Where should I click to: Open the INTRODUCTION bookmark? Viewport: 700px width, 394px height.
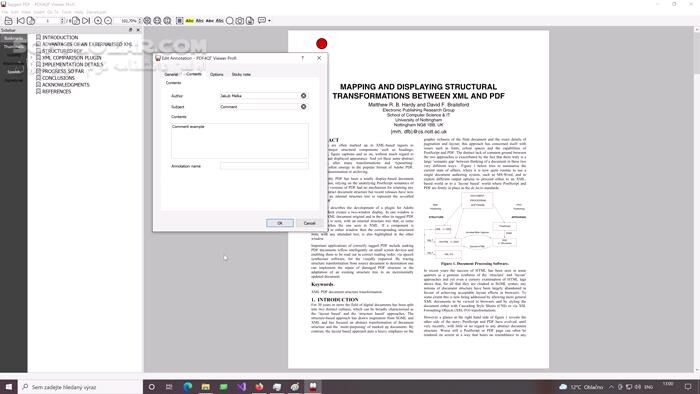pos(60,37)
